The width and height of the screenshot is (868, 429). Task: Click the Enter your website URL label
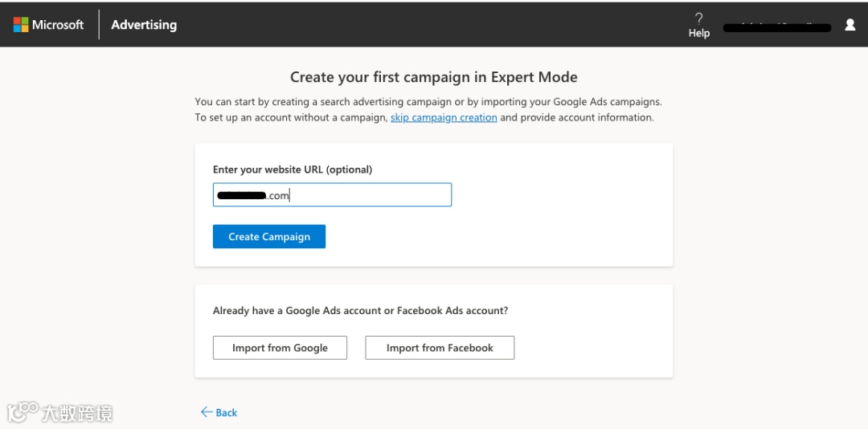pos(293,170)
